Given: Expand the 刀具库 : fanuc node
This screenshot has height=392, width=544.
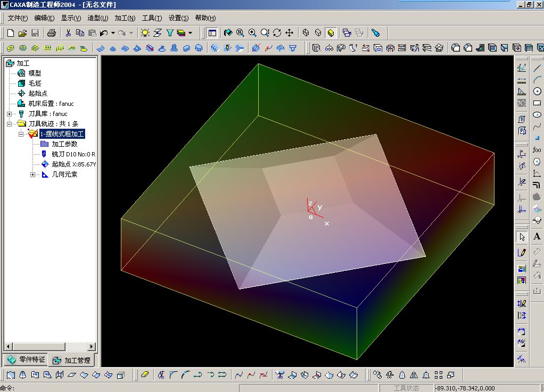Looking at the screenshot, I should (x=10, y=114).
